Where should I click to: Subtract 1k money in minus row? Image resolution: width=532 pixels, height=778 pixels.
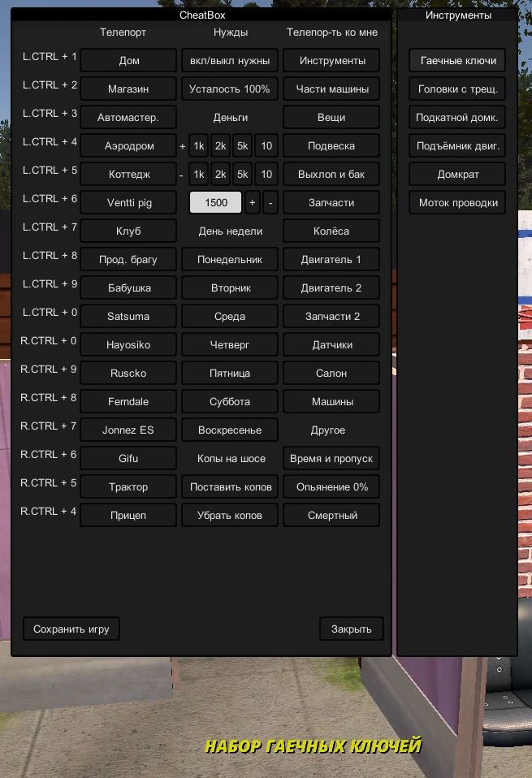coord(198,174)
